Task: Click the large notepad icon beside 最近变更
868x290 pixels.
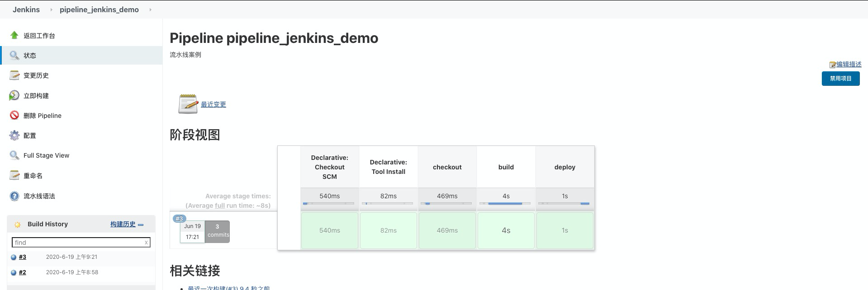Action: tap(188, 103)
